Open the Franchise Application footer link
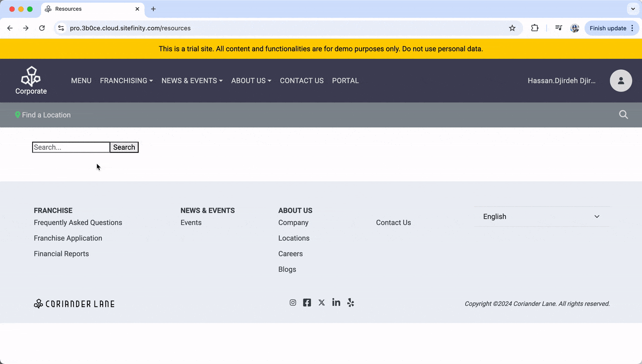Image resolution: width=642 pixels, height=364 pixels. pyautogui.click(x=68, y=238)
